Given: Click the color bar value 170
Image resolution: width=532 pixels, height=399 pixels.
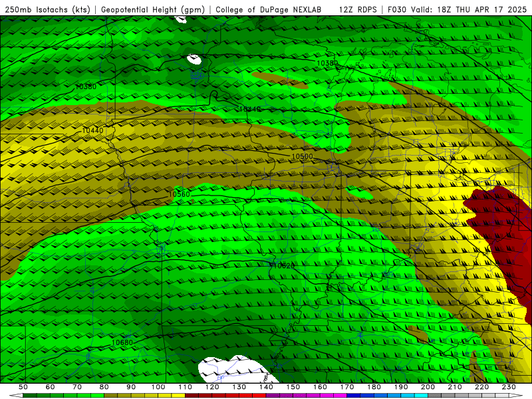Looking at the screenshot, I should point(347,387).
